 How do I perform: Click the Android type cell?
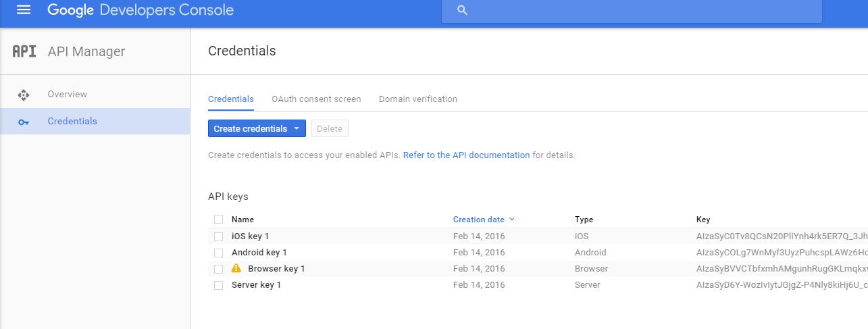tap(590, 253)
